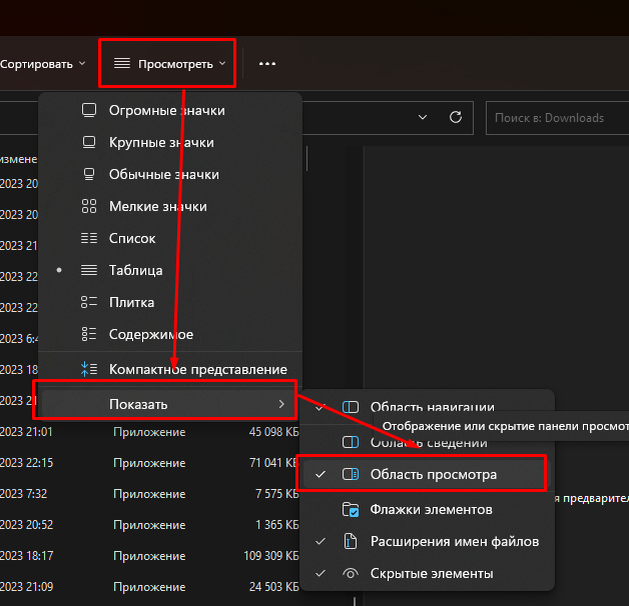Image resolution: width=629 pixels, height=606 pixels.
Task: Toggle Расширения имен файлов
Action: click(x=428, y=541)
